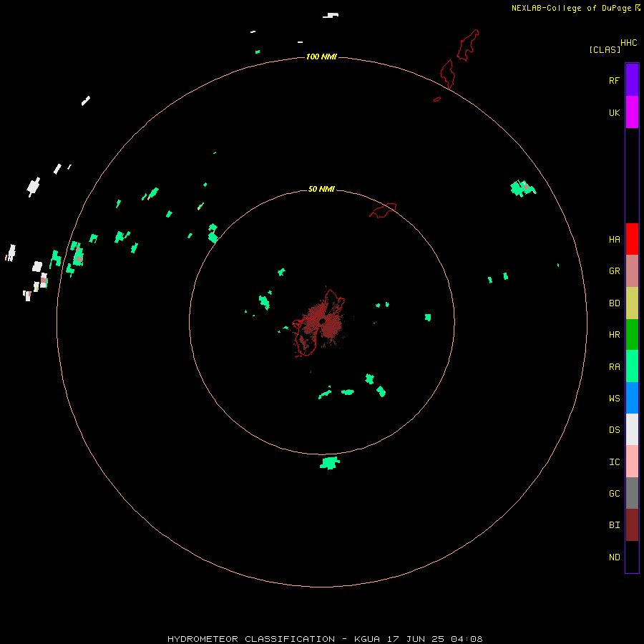Click the 'RA' legend label
644x644 pixels.
[614, 367]
